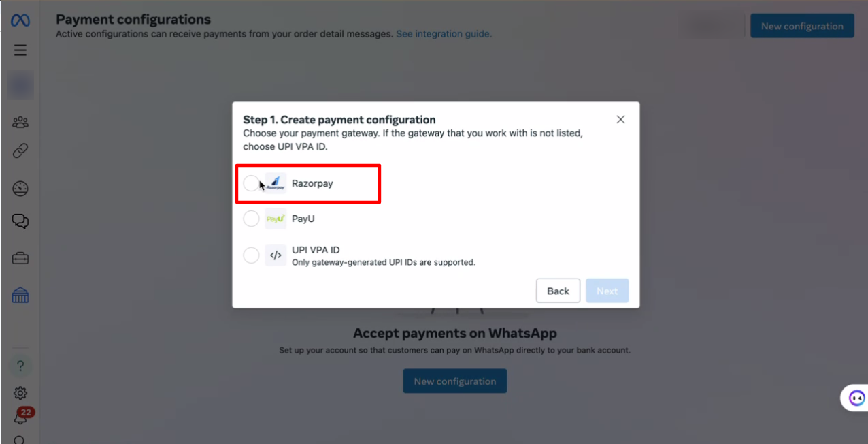Screen dimensions: 868x444
Task: Click the top New configuration button
Action: point(802,26)
